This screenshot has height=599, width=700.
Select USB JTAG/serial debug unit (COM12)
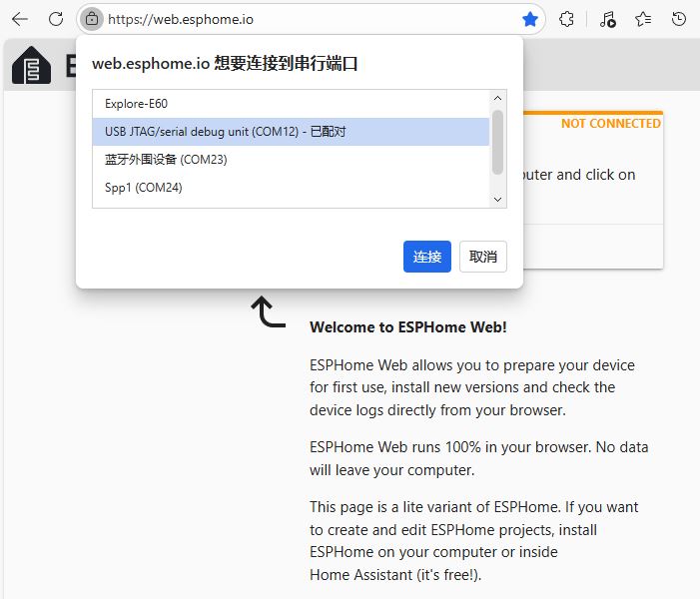(291, 132)
